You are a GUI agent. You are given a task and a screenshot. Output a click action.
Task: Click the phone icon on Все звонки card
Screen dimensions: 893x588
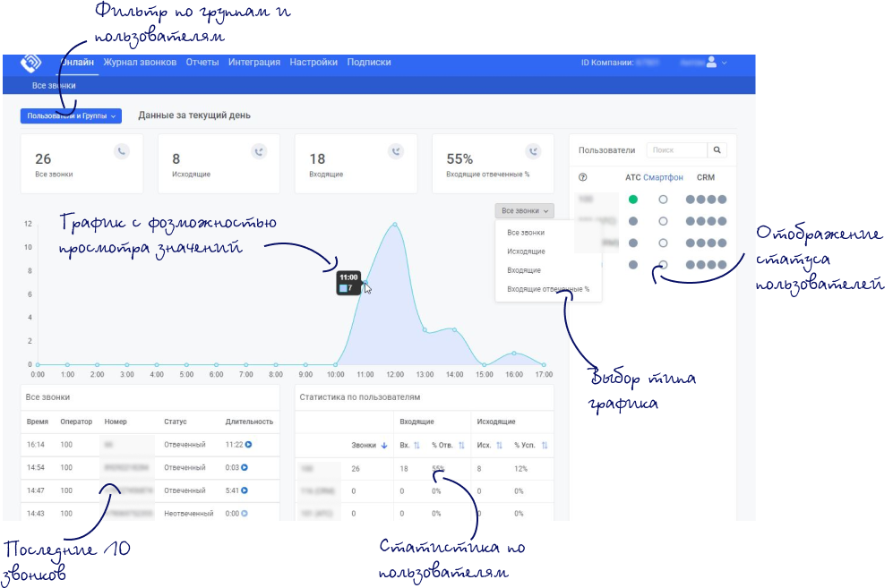(122, 151)
